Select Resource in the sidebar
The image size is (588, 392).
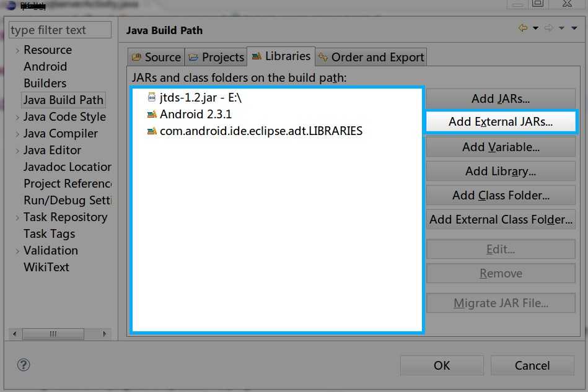click(48, 50)
